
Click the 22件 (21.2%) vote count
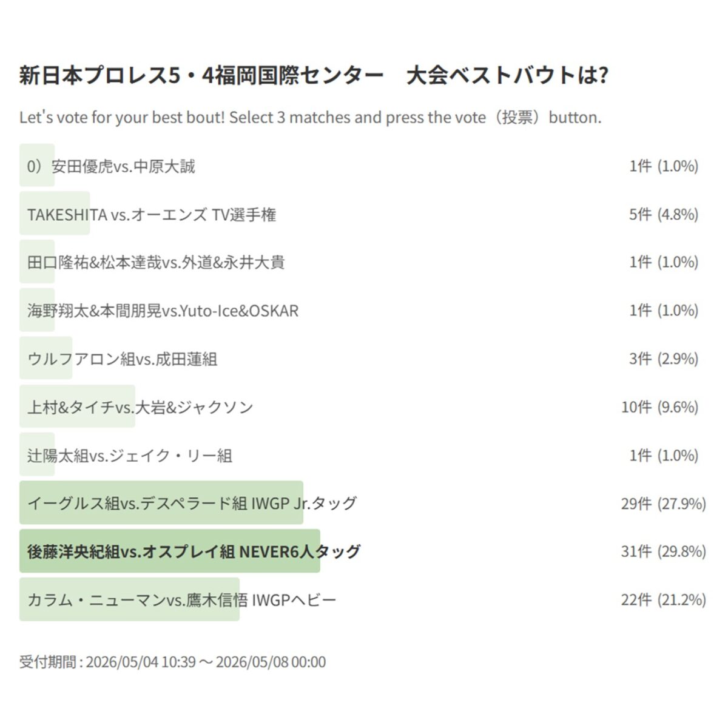[664, 599]
